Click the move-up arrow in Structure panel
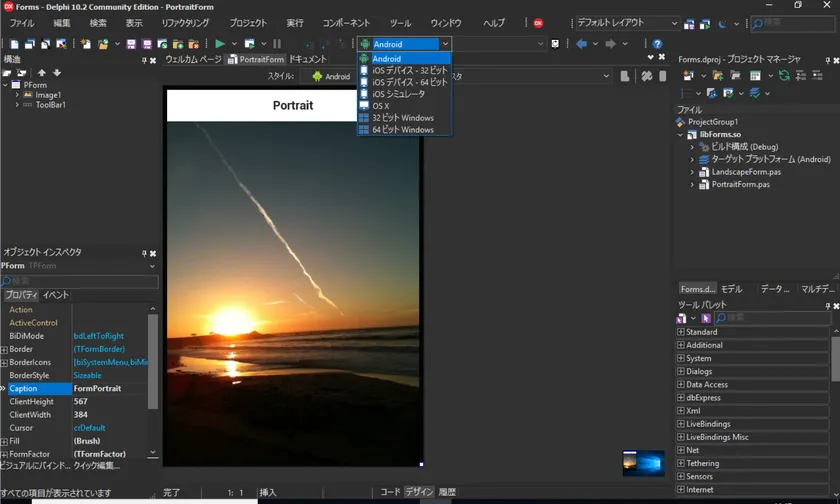Image resolution: width=840 pixels, height=504 pixels. (42, 73)
